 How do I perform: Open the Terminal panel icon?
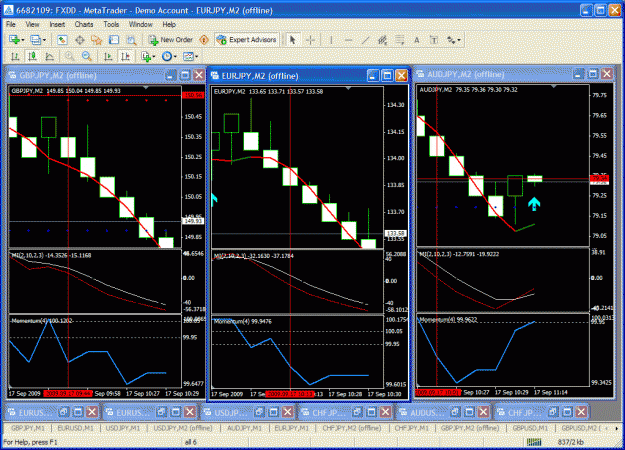114,40
